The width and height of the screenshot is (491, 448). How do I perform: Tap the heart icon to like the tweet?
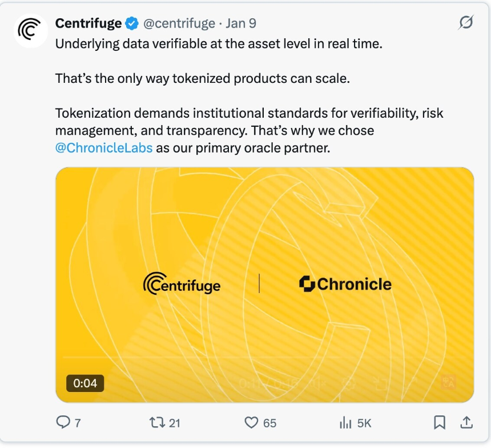click(x=250, y=423)
